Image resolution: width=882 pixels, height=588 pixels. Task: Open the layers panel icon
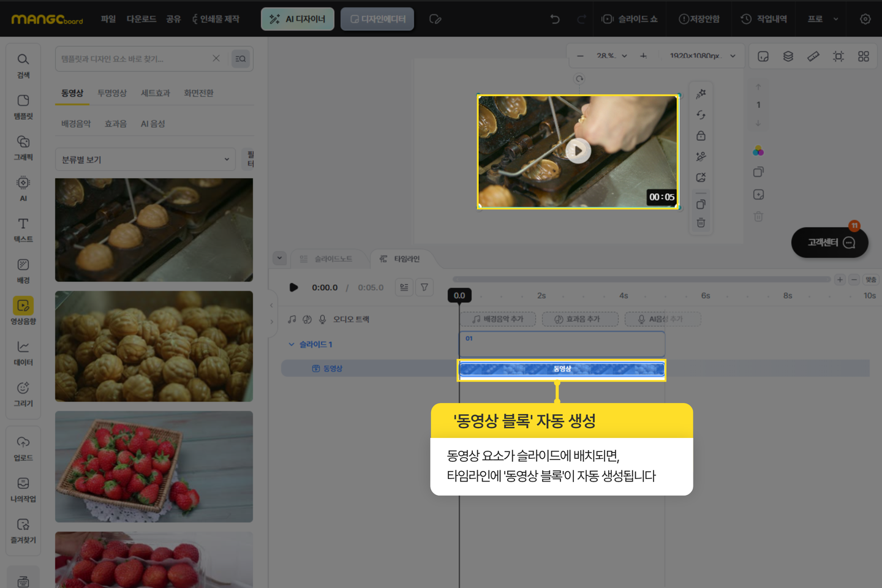click(788, 56)
